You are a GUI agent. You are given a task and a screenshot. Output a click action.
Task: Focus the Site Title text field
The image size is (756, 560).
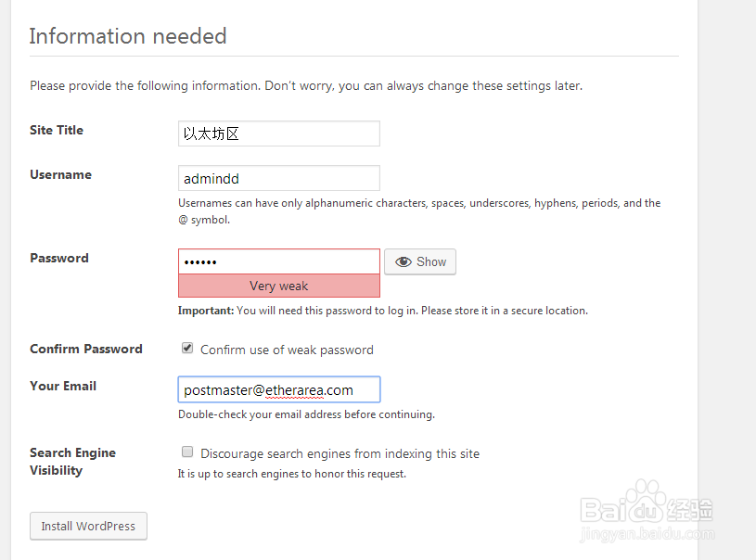278,134
